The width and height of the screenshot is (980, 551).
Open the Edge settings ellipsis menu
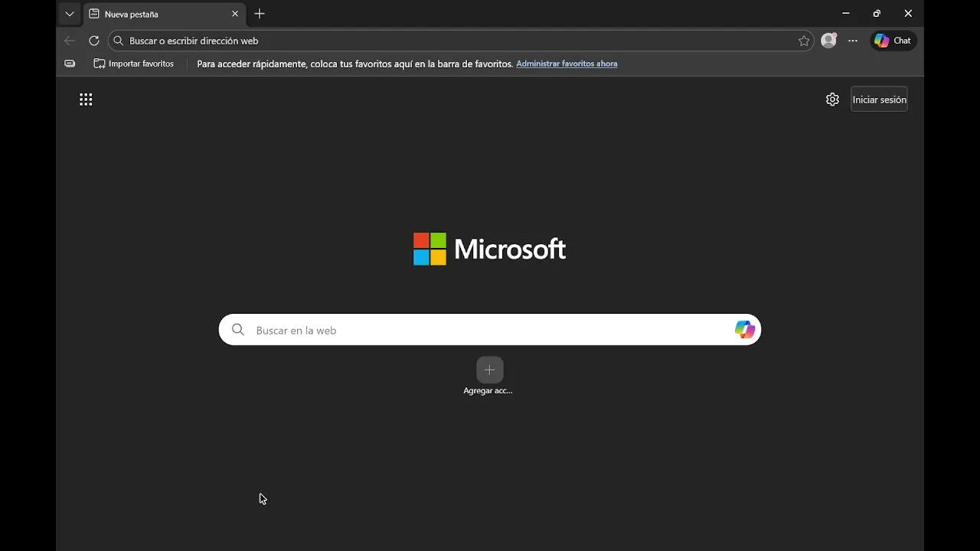pyautogui.click(x=853, y=41)
